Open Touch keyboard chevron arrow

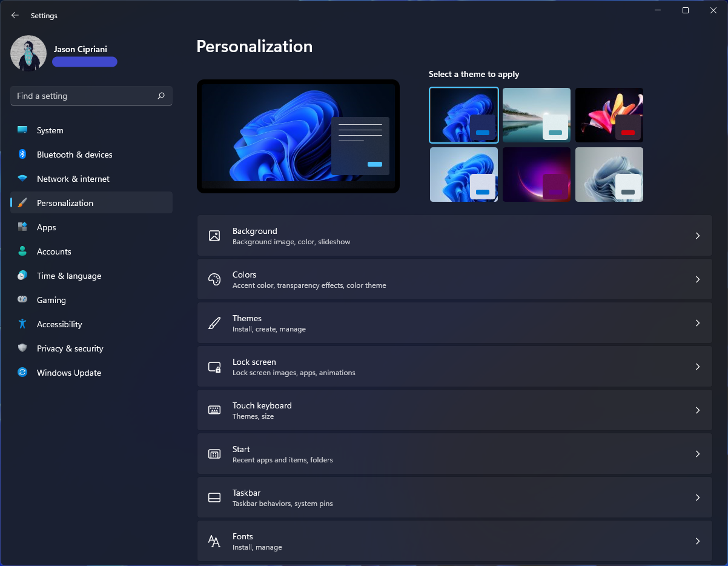[x=698, y=410]
